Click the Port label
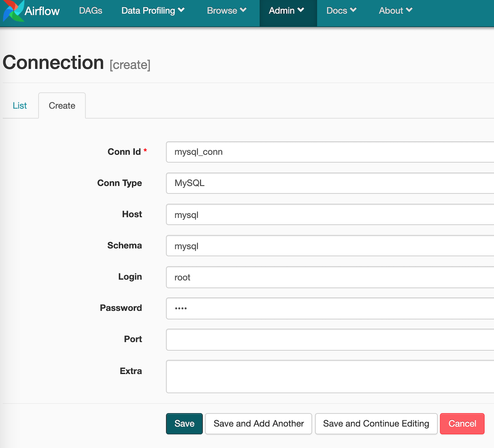Viewport: 494px width, 448px height. [133, 339]
